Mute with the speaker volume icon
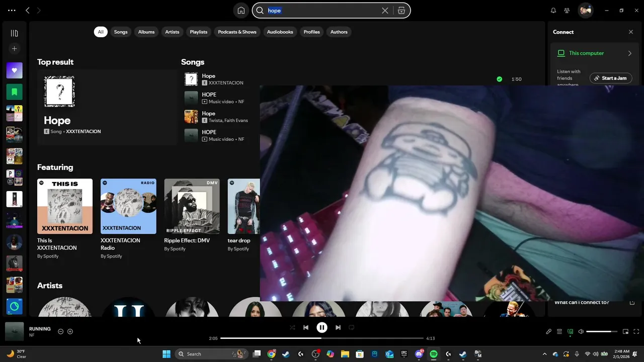Screen dimensions: 644x362 (x=581, y=332)
